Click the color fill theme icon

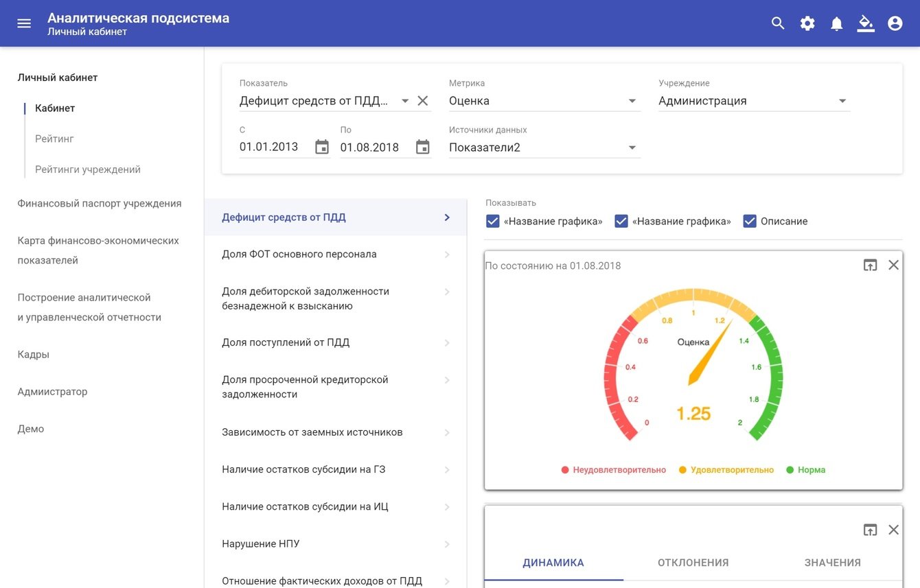tap(866, 24)
